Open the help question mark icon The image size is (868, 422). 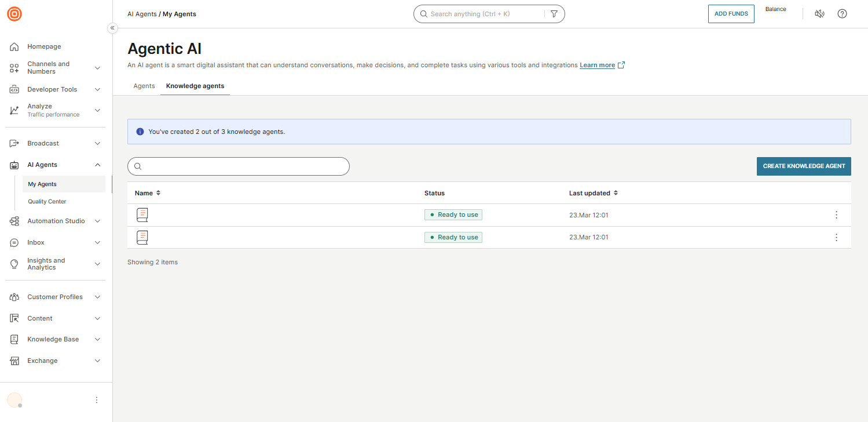click(842, 13)
